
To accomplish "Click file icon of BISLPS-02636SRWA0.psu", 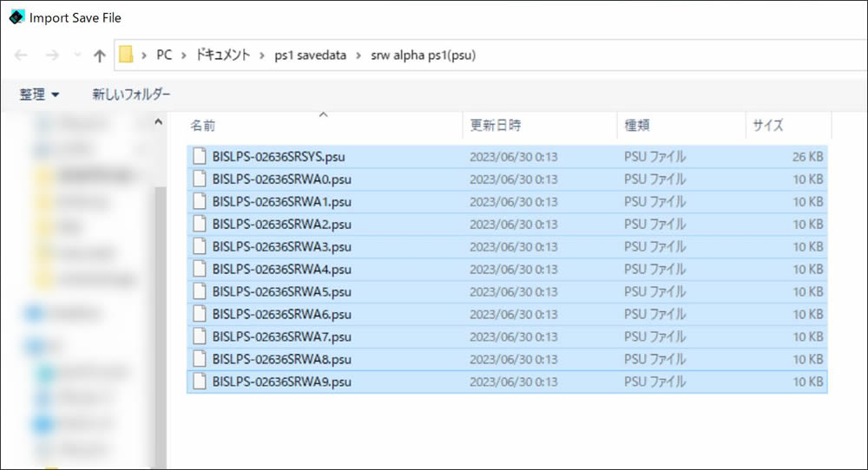I will [200, 180].
